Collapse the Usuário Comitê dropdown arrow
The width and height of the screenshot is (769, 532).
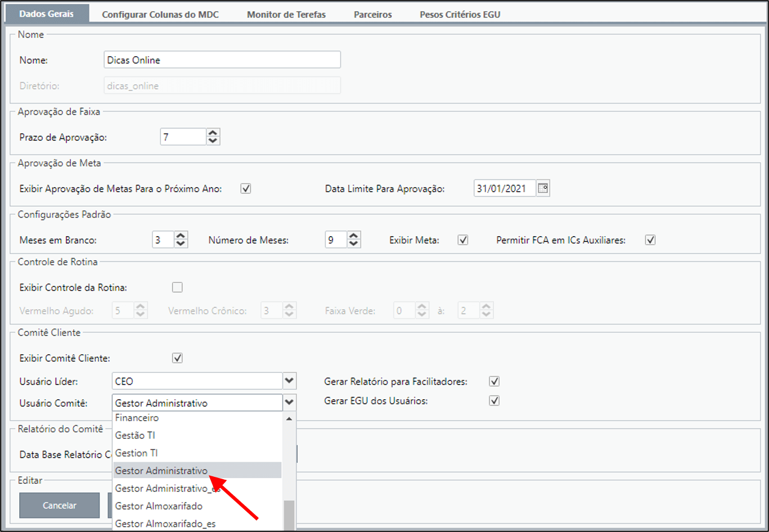[289, 403]
